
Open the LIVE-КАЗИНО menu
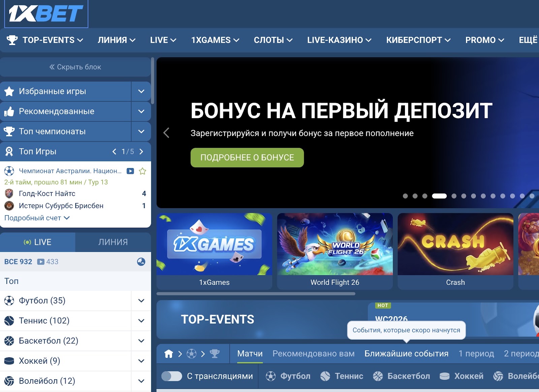(x=339, y=40)
